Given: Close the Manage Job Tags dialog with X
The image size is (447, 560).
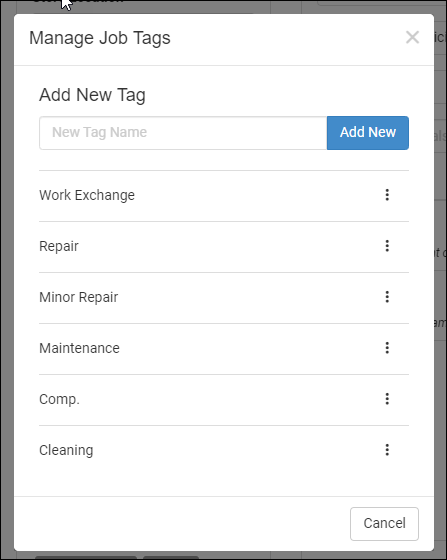Looking at the screenshot, I should (412, 37).
